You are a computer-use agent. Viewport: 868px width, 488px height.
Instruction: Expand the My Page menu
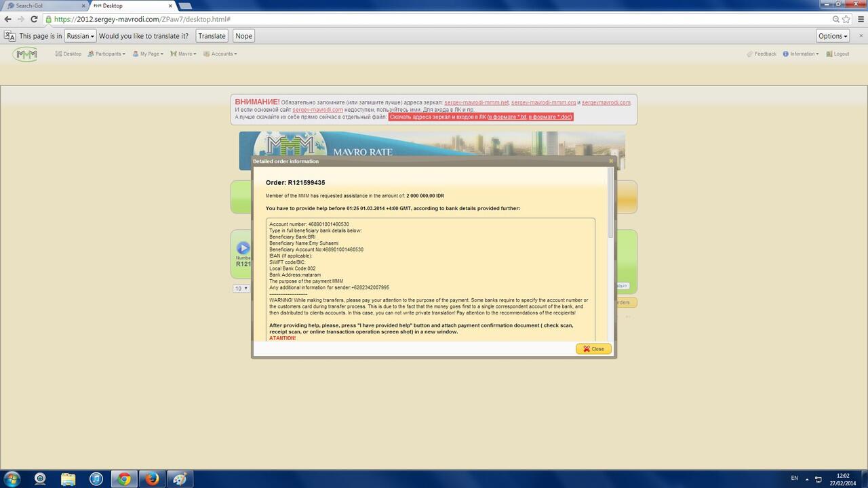148,54
